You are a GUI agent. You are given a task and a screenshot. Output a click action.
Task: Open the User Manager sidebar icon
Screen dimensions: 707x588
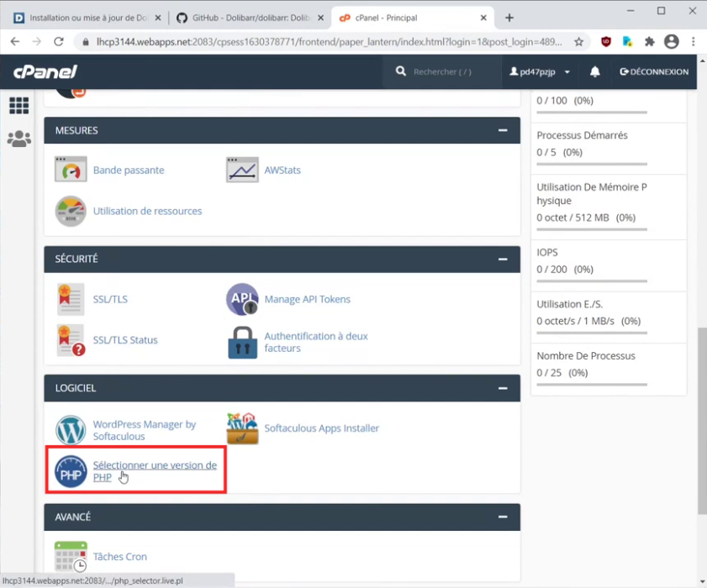[18, 139]
